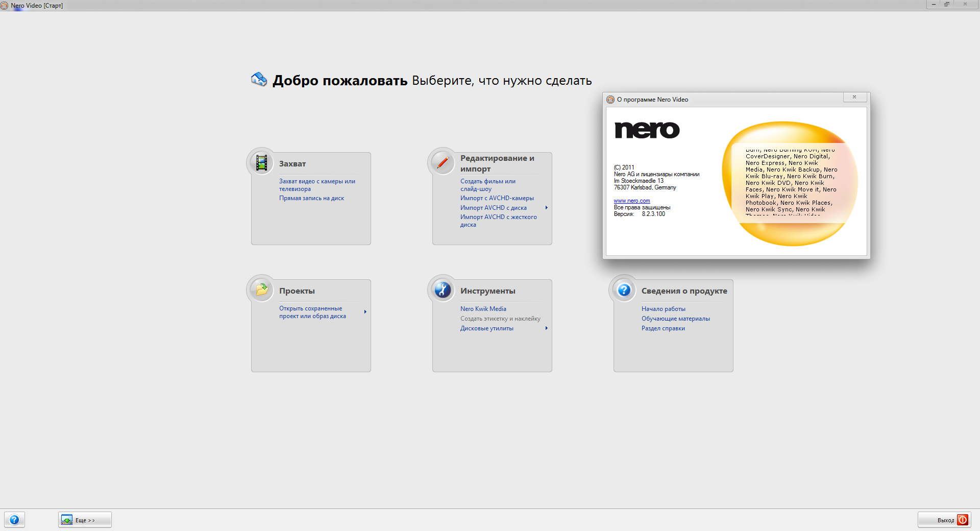Click the Захват panel heading

click(292, 164)
